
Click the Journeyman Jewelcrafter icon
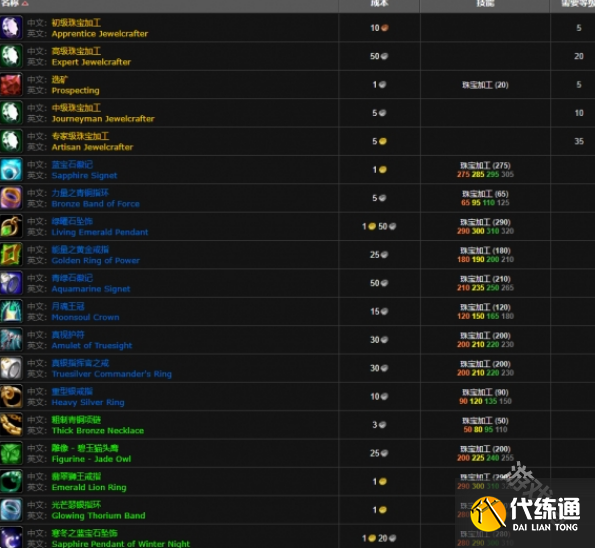[11, 113]
